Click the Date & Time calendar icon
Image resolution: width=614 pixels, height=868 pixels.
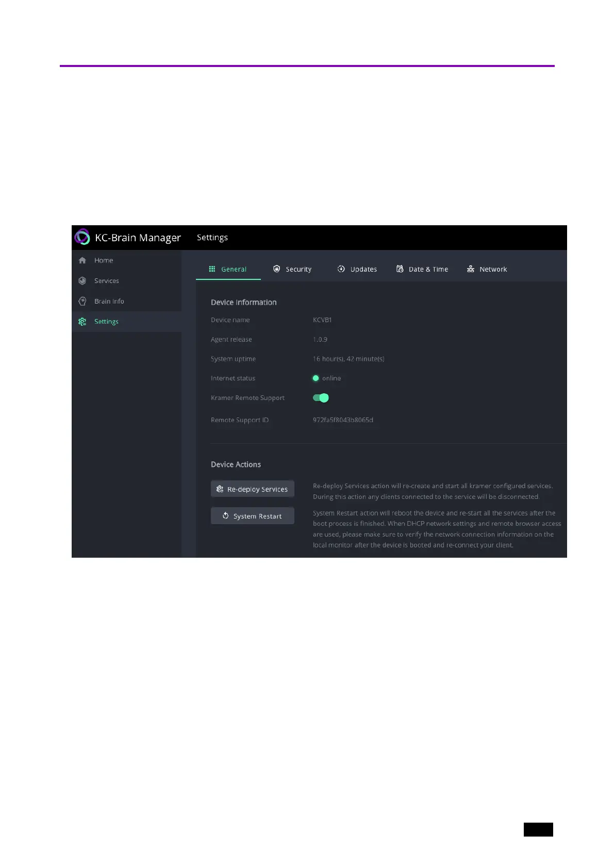pyautogui.click(x=400, y=269)
